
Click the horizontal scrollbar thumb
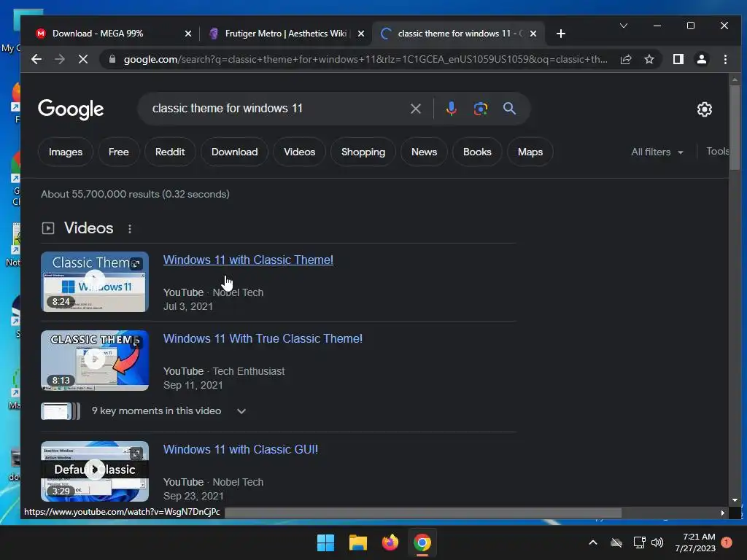tap(423, 513)
